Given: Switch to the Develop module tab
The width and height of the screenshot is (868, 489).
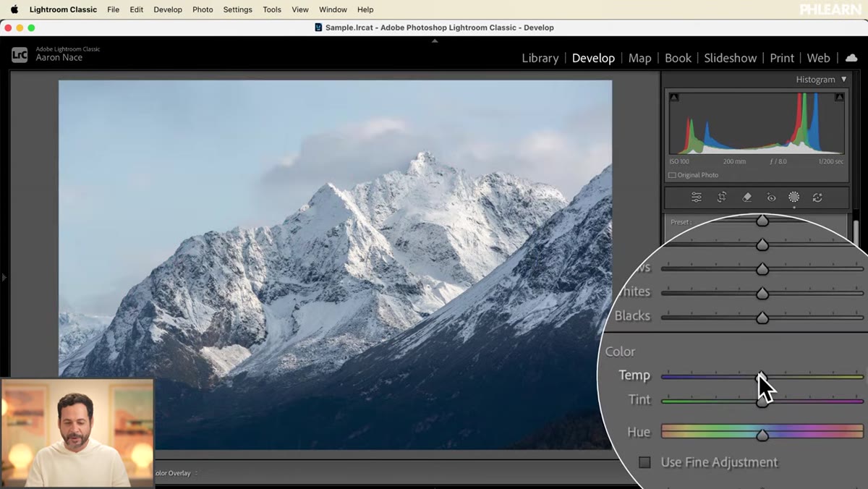Looking at the screenshot, I should tap(593, 58).
